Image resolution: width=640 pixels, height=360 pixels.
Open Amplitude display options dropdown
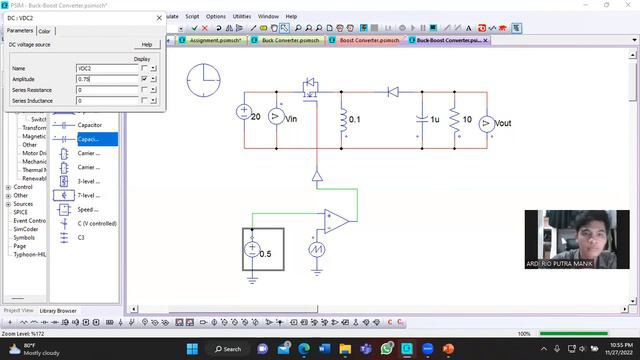[x=153, y=79]
